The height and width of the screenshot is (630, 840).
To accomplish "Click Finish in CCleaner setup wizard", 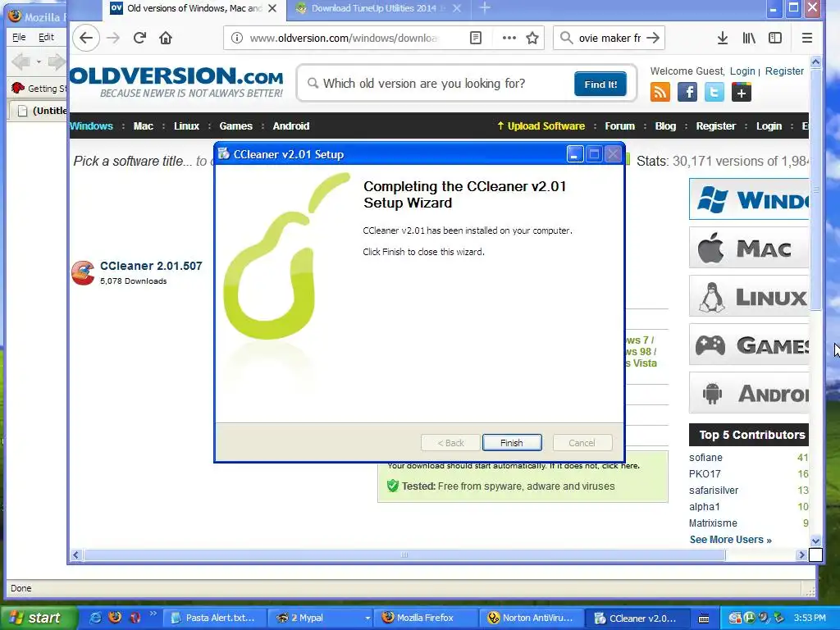I will pos(512,443).
